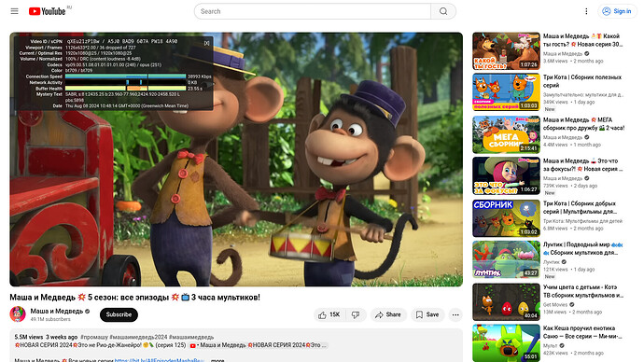Viewport: 644px width, 362px height.
Task: Close the stats for nerds overlay
Action: 206,43
